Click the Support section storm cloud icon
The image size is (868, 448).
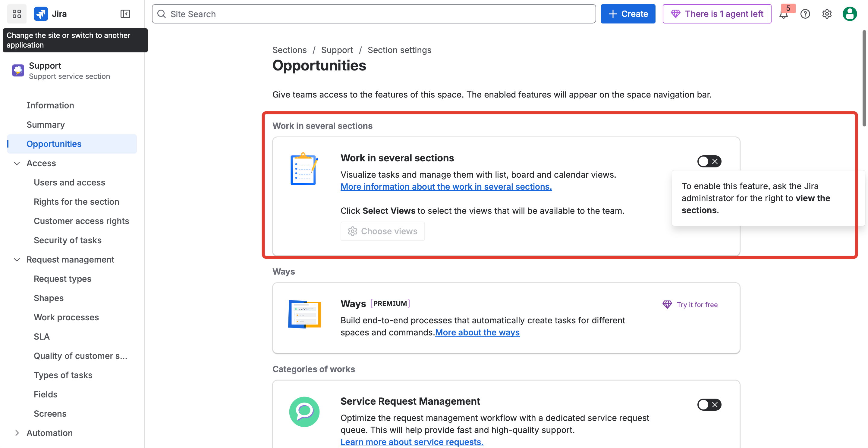pyautogui.click(x=17, y=70)
